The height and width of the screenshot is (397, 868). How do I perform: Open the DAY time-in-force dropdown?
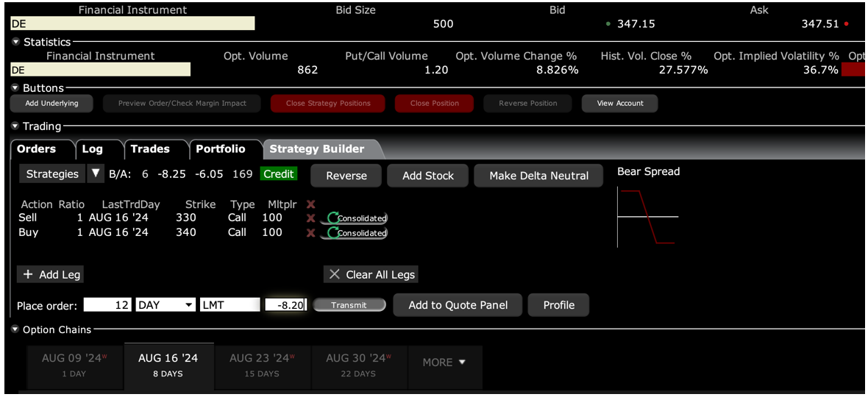(x=189, y=305)
